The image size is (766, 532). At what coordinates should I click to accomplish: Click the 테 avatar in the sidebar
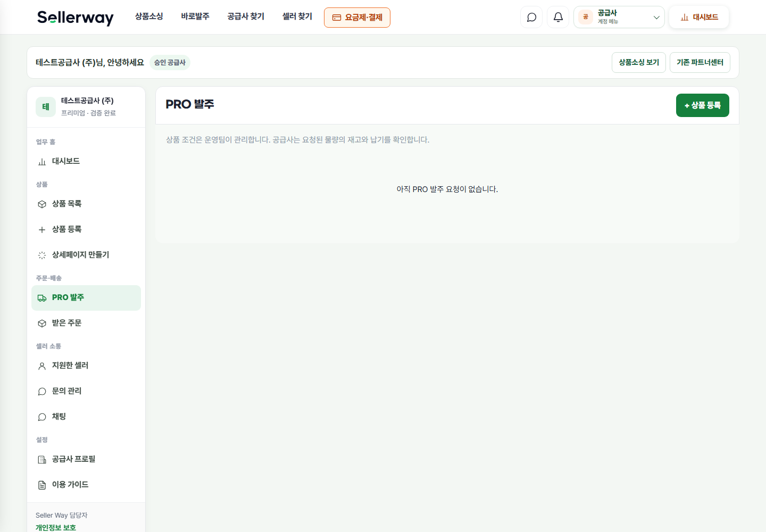point(46,107)
